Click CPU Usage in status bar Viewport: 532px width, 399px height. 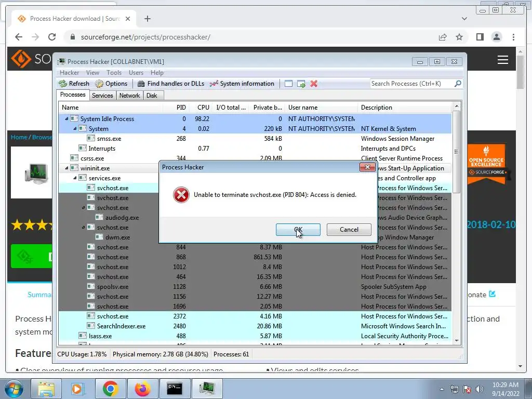(x=82, y=354)
